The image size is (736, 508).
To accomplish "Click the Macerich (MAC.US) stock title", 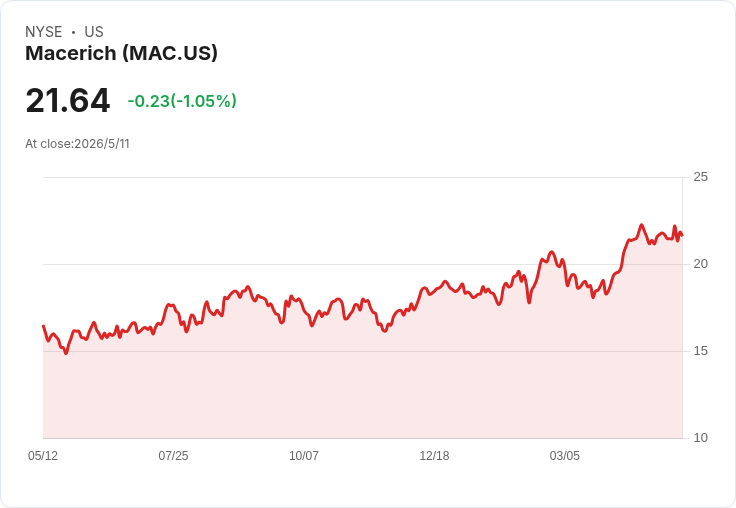I will click(121, 54).
